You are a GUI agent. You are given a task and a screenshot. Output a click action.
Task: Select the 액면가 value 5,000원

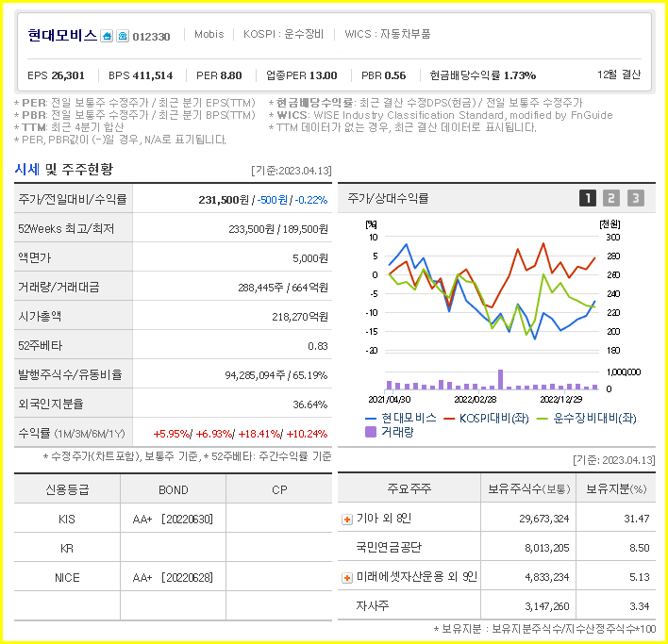(x=310, y=258)
